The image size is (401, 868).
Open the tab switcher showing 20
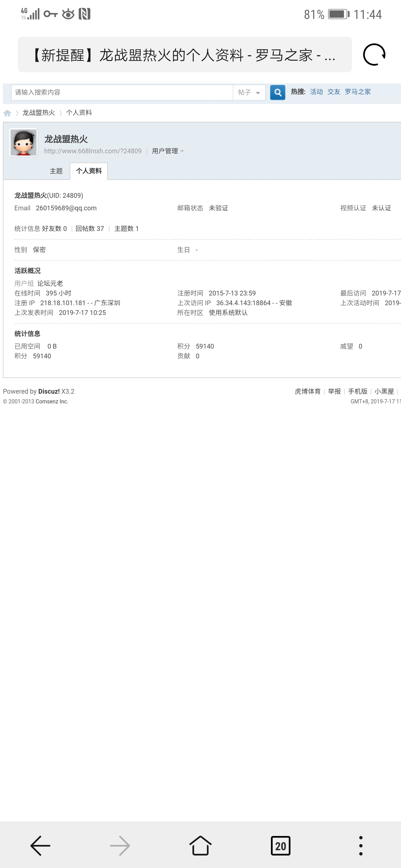281,845
